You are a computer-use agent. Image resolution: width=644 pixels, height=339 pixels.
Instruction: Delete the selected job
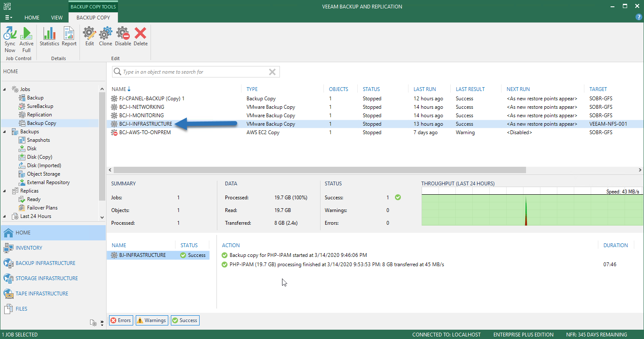(141, 37)
